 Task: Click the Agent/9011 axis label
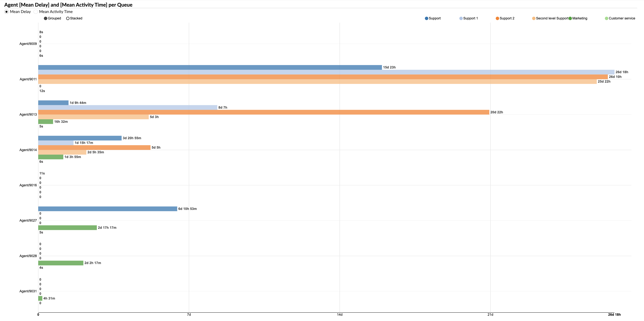tap(28, 79)
